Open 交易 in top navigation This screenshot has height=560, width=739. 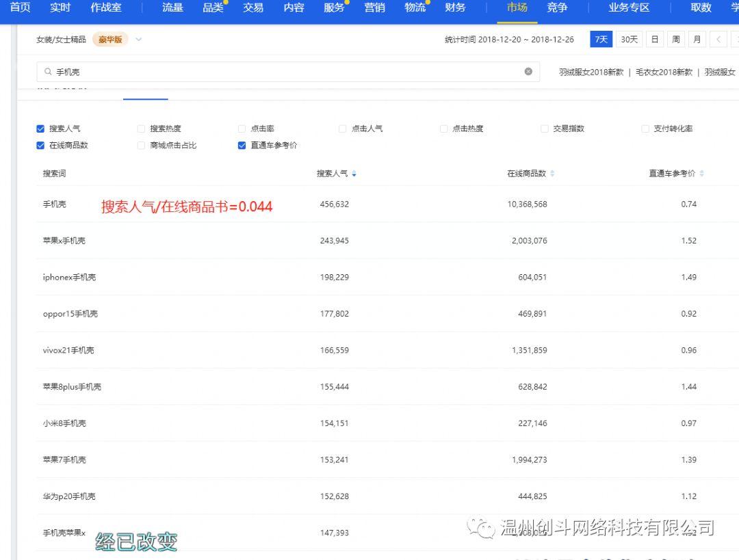253,8
